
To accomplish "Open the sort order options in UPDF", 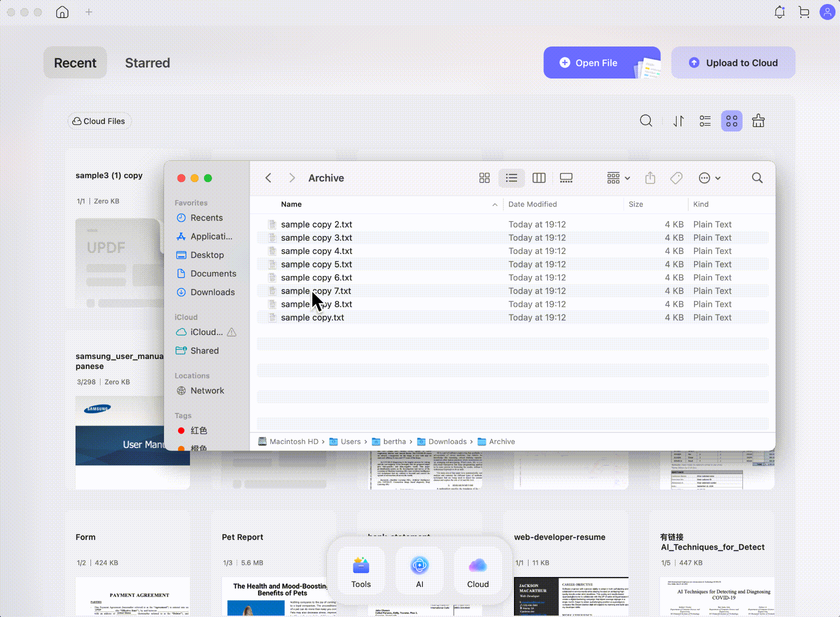I will pyautogui.click(x=678, y=121).
